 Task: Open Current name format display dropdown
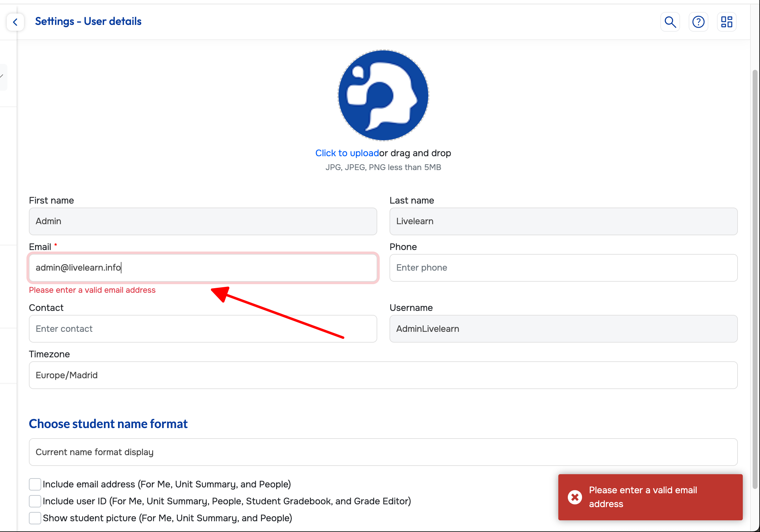(x=383, y=452)
